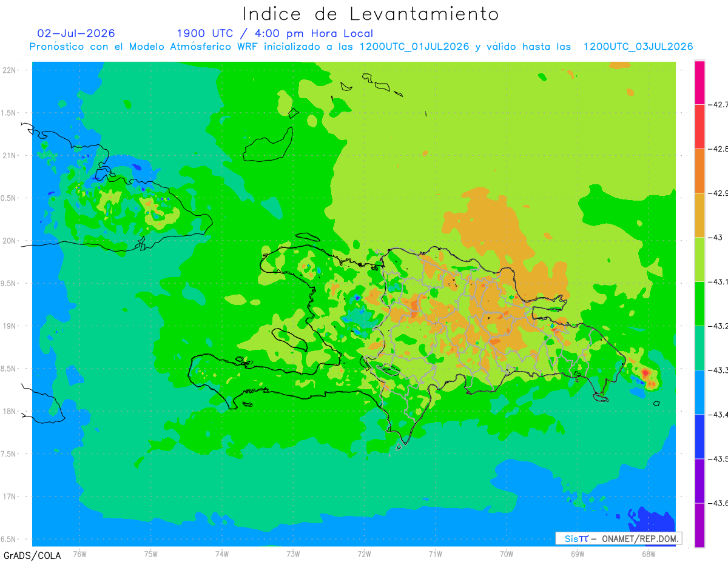Click the legend value '-42.7'

[x=719, y=105]
